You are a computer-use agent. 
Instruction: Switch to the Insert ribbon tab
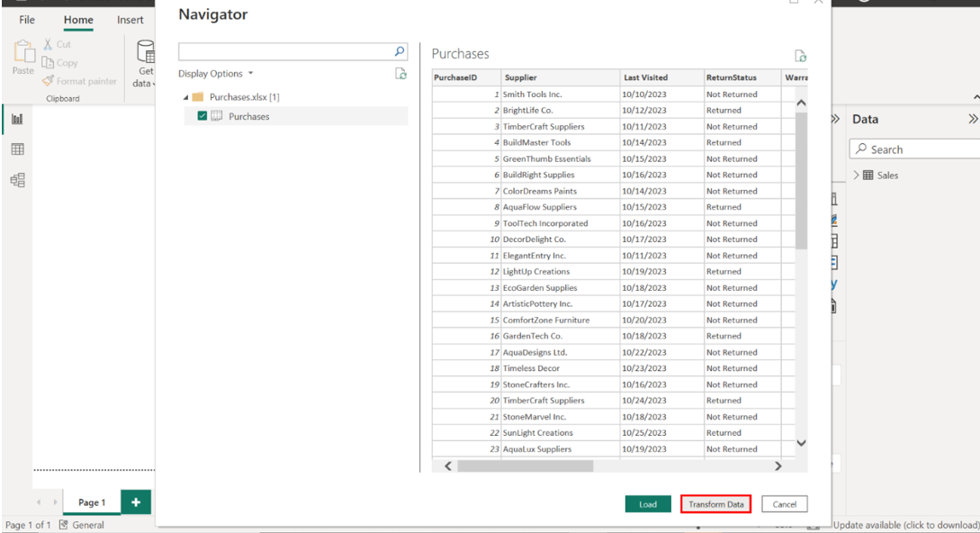130,20
